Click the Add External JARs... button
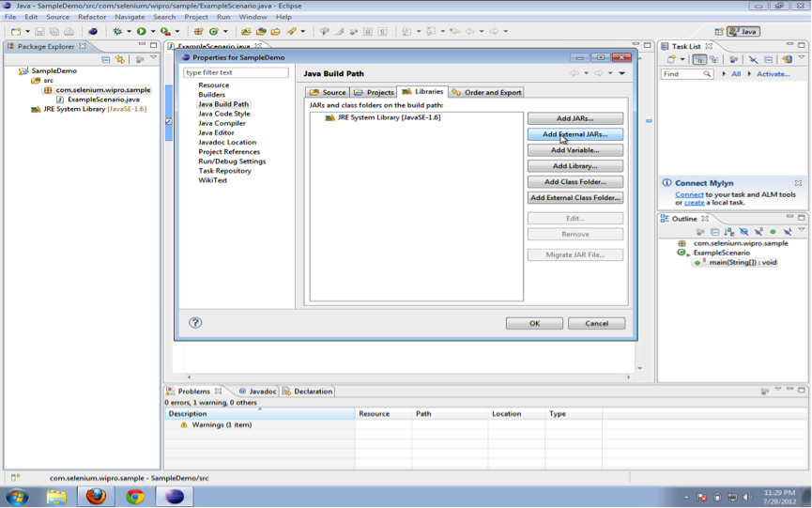The image size is (812, 508). [575, 134]
